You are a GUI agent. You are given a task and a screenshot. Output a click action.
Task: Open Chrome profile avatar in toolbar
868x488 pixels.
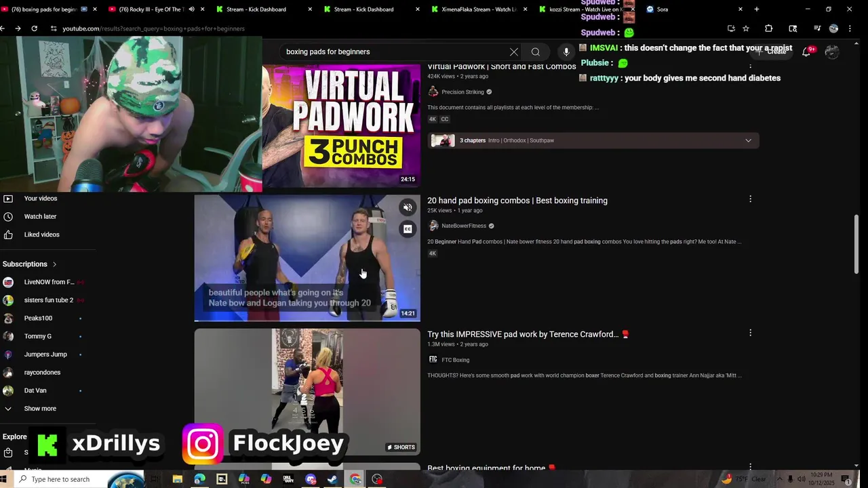[833, 28]
